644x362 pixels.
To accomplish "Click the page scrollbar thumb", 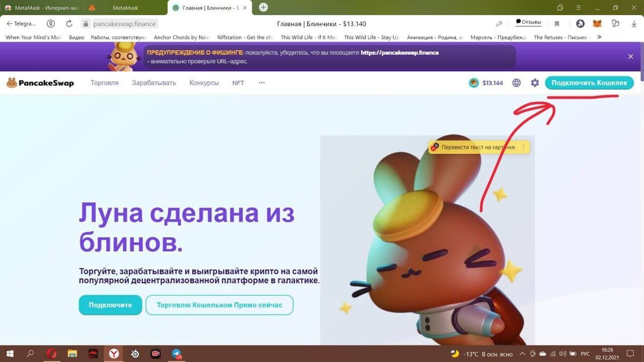I will click(641, 63).
